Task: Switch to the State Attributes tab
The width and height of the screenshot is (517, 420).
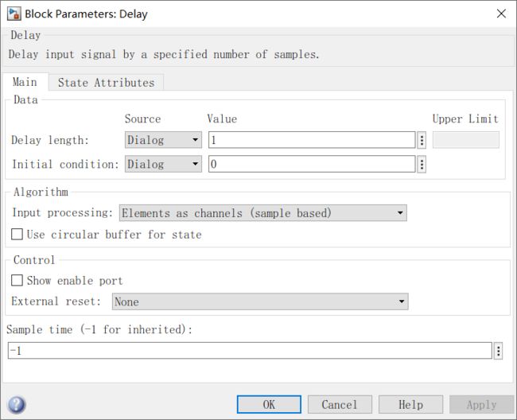Action: coord(106,83)
